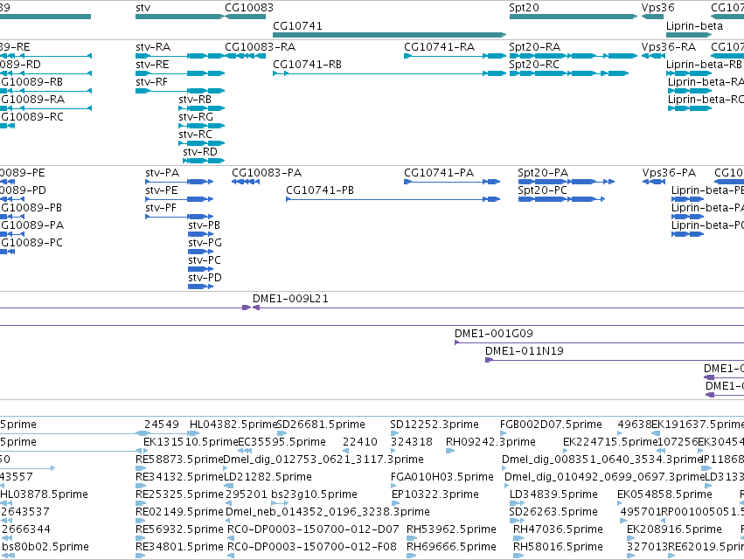Click EST RE56932.5prime
The width and height of the screenshot is (744, 560).
click(179, 529)
